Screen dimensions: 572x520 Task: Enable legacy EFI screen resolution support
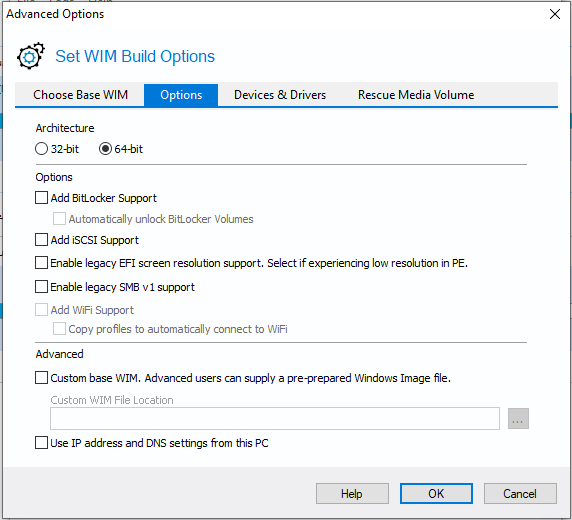41,263
